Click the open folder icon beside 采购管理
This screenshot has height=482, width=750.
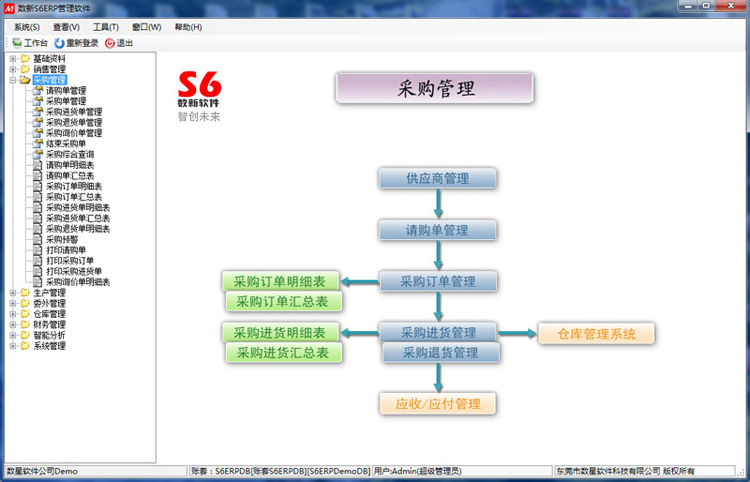[25, 80]
